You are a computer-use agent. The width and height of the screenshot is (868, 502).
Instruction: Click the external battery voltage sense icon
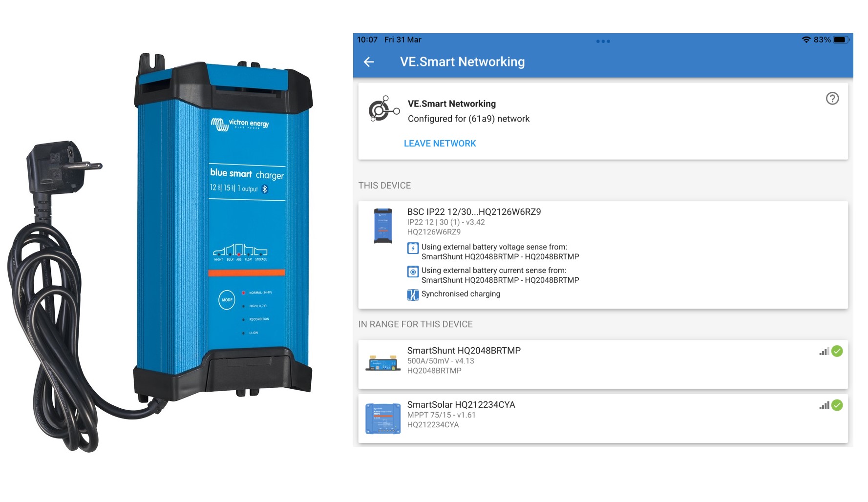pyautogui.click(x=413, y=248)
